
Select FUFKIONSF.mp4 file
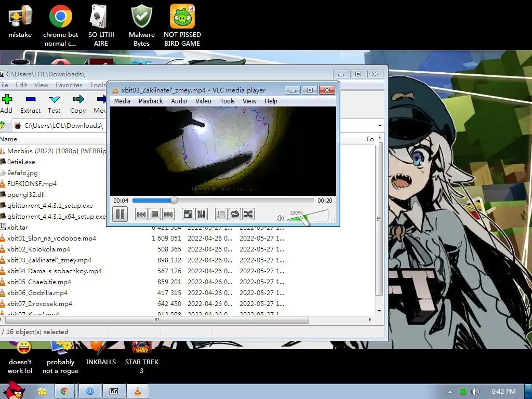(x=32, y=183)
